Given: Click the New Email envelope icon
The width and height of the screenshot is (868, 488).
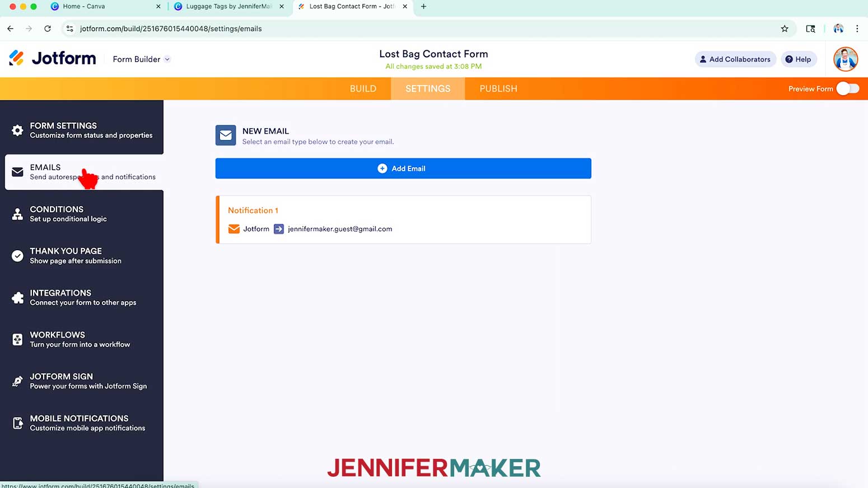Looking at the screenshot, I should coord(226,135).
